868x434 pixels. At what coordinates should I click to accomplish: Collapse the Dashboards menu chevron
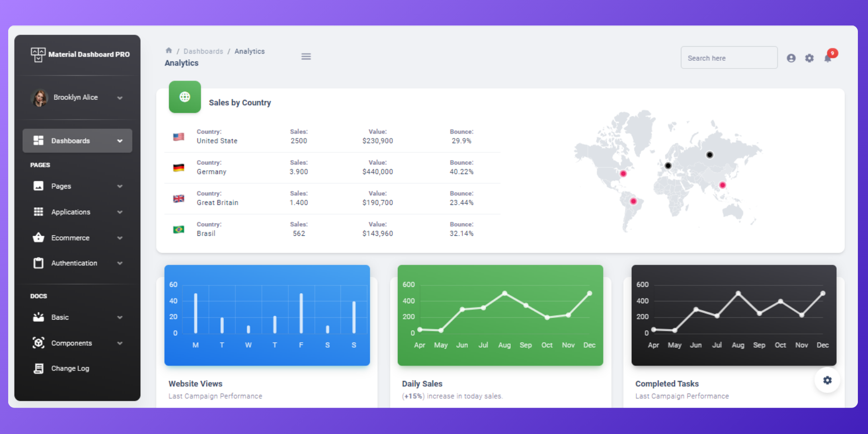(x=120, y=141)
